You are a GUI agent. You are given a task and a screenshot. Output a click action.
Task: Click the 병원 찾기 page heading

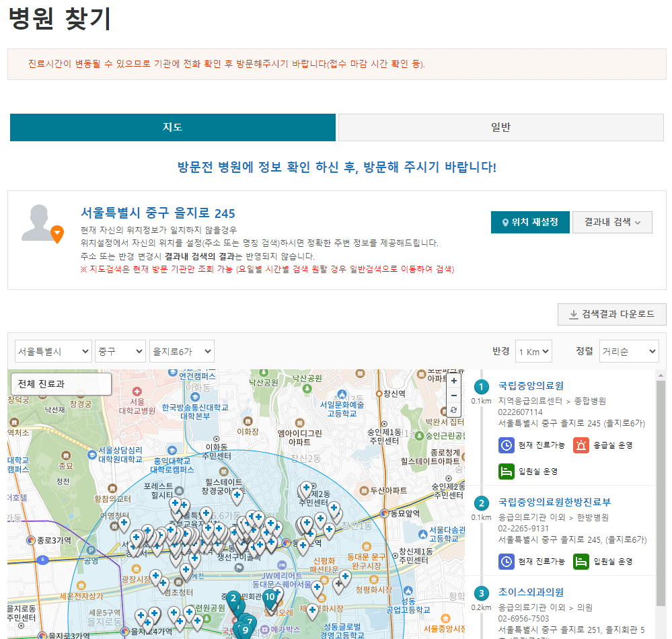tap(60, 19)
